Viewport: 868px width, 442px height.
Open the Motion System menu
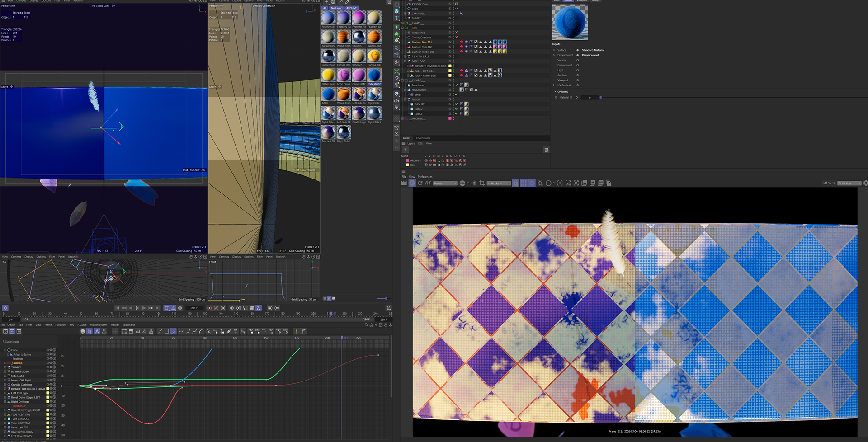pyautogui.click(x=99, y=325)
